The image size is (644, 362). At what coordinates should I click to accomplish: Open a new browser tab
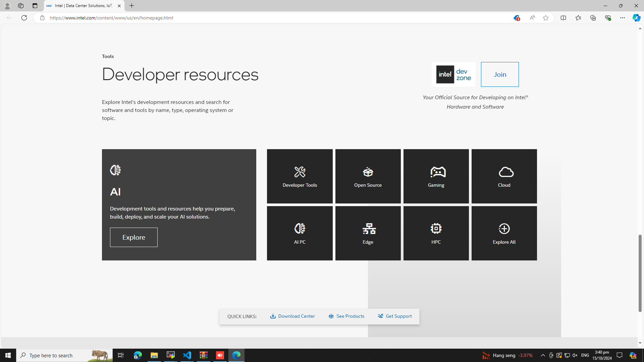[131, 6]
